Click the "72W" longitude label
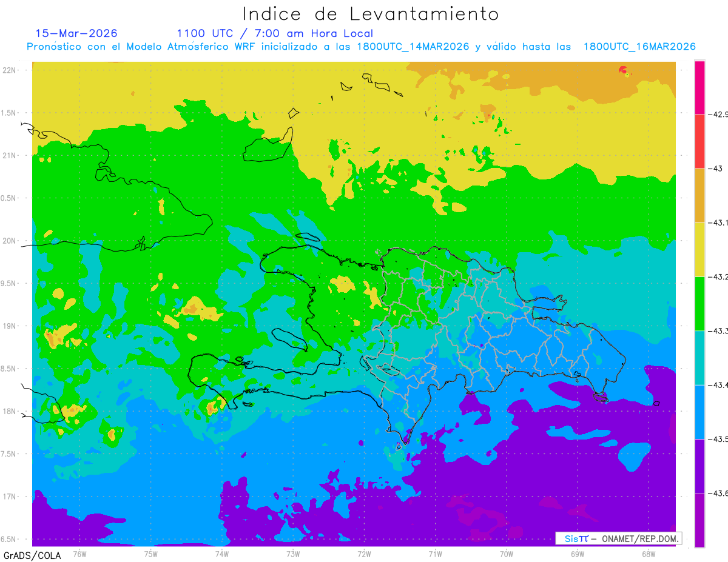The image size is (728, 562). point(364,554)
